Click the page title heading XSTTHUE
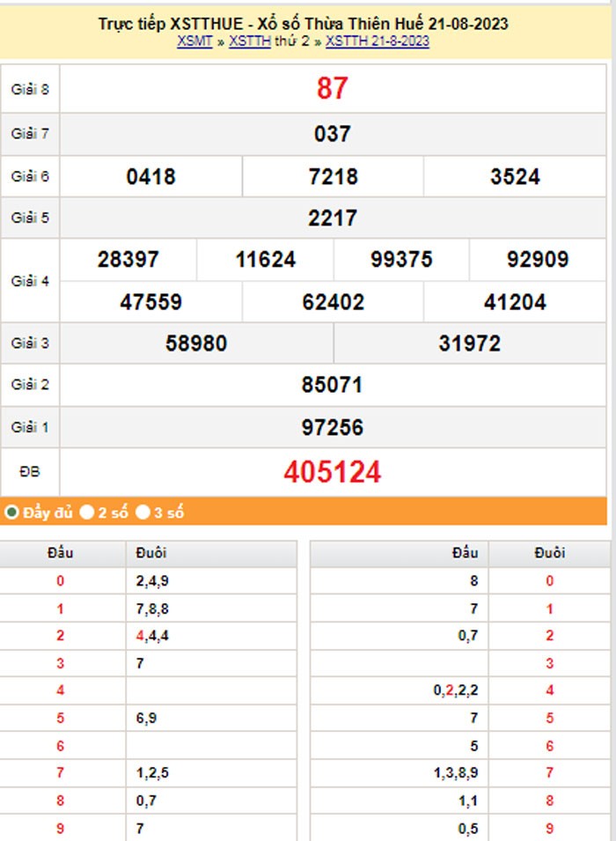The width and height of the screenshot is (616, 841). click(303, 24)
